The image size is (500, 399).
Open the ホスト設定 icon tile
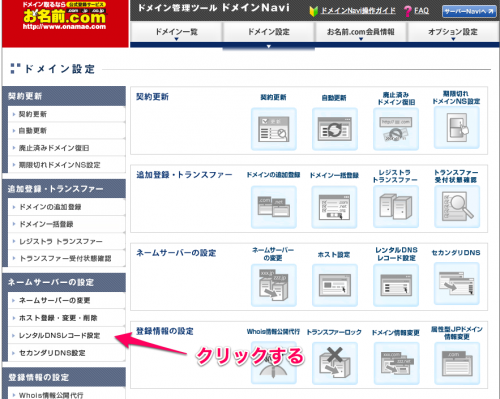tap(335, 285)
